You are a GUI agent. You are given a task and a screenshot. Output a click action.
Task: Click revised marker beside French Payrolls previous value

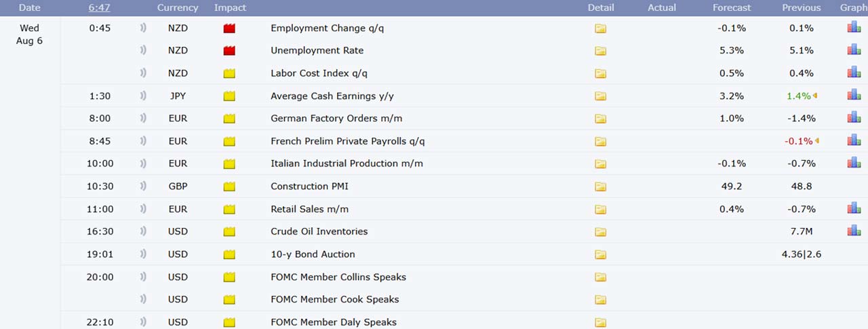816,141
